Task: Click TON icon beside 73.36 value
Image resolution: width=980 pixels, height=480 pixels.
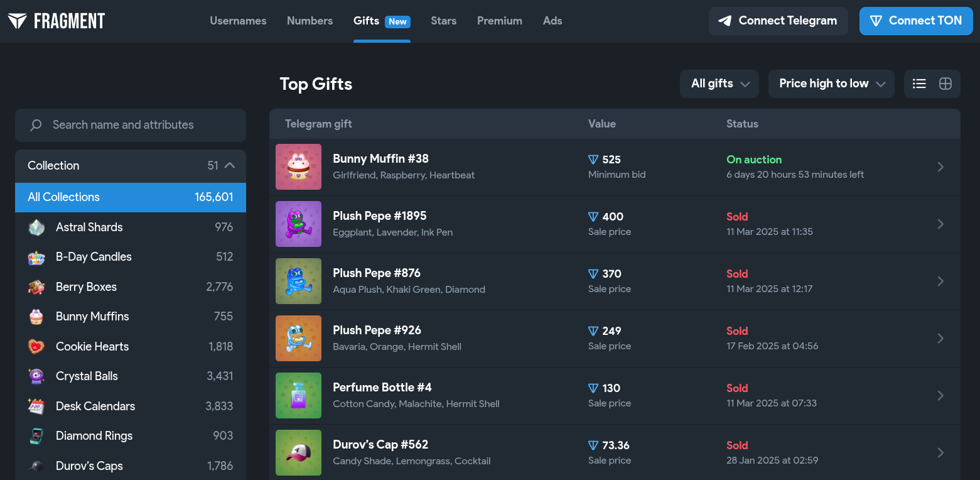Action: (x=593, y=445)
